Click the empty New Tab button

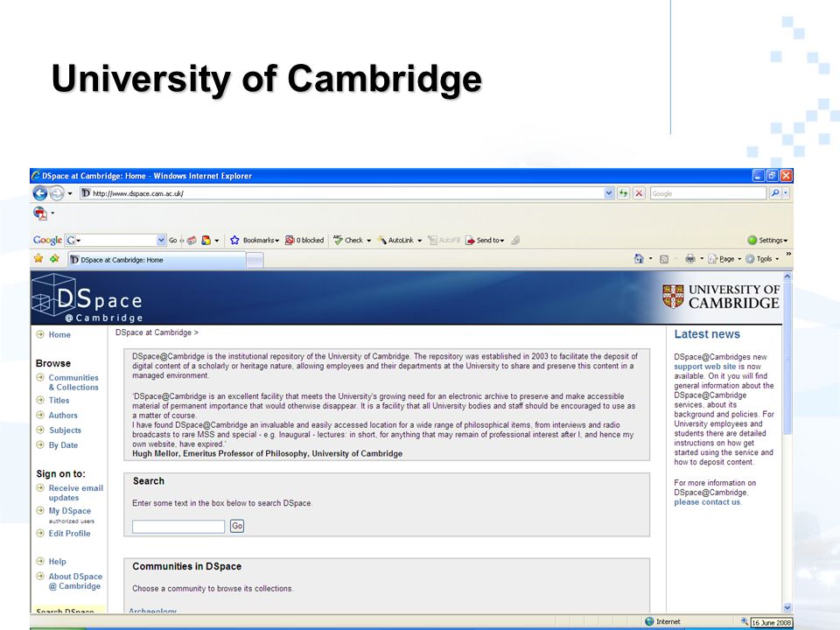[255, 261]
